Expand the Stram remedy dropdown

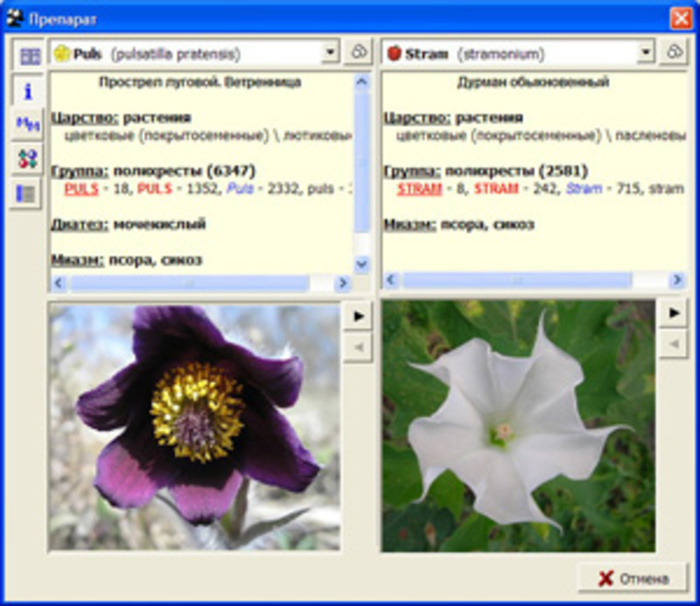pyautogui.click(x=646, y=53)
